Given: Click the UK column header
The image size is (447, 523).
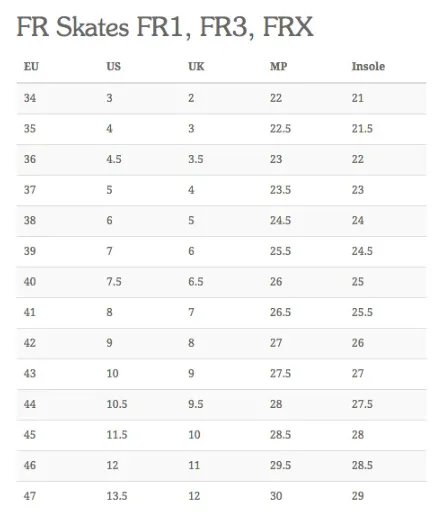Looking at the screenshot, I should (196, 66).
